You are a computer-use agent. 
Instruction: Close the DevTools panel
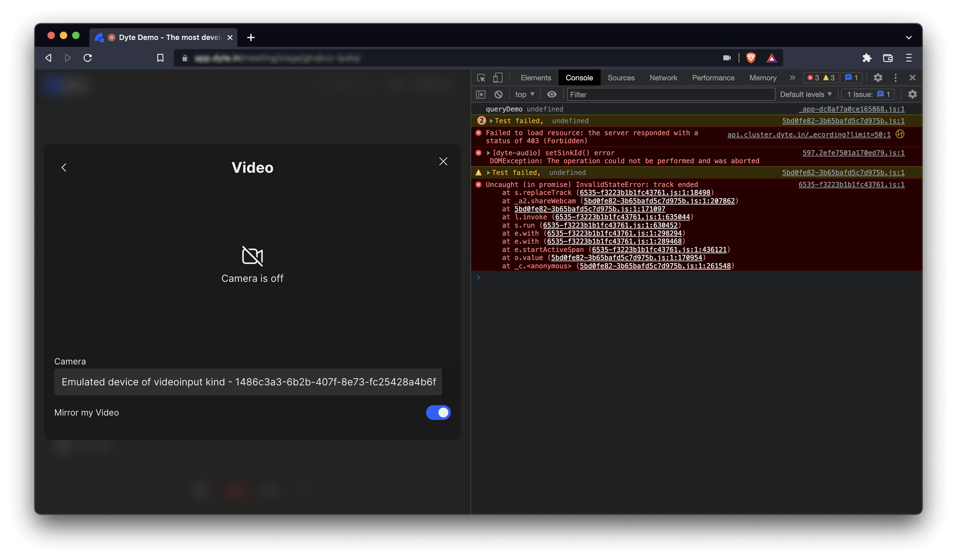[912, 77]
